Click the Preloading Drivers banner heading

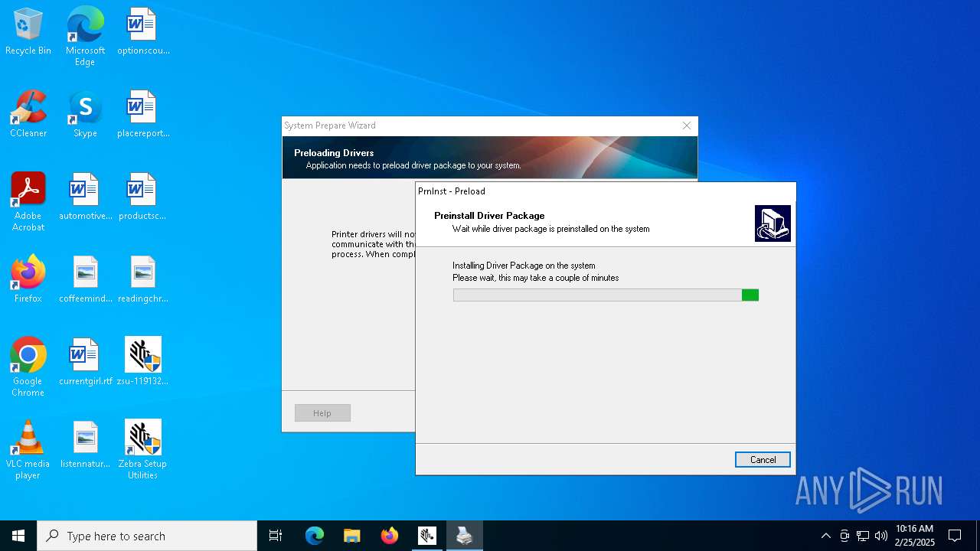coord(334,153)
